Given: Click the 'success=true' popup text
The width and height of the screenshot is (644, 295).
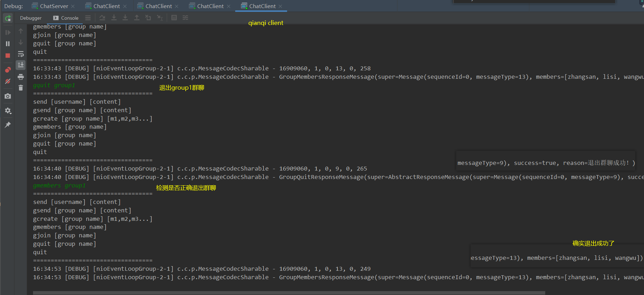Looking at the screenshot, I should tap(535, 163).
